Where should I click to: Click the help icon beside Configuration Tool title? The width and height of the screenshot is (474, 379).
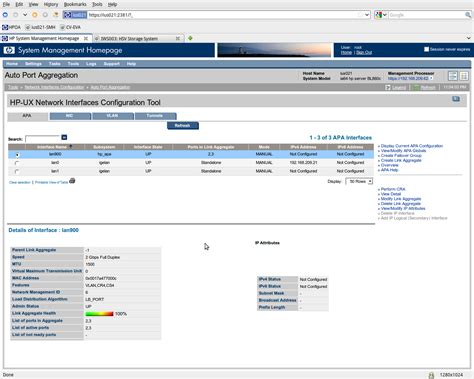(x=456, y=99)
